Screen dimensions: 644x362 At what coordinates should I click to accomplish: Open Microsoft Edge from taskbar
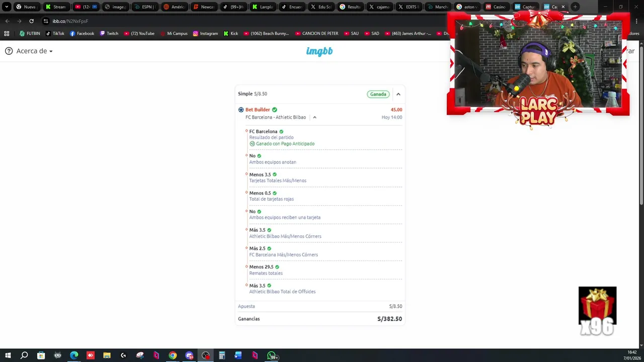pyautogui.click(x=74, y=355)
